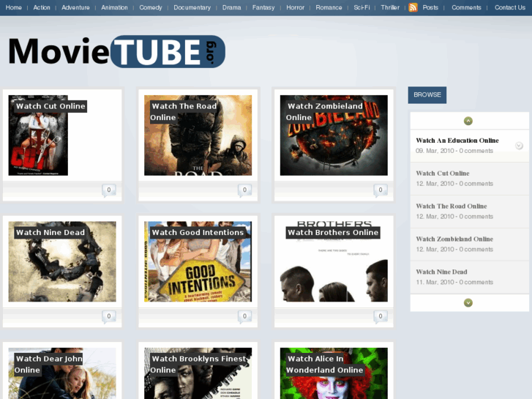Image resolution: width=532 pixels, height=399 pixels.
Task: Open the Animation genre menu item
Action: click(114, 7)
